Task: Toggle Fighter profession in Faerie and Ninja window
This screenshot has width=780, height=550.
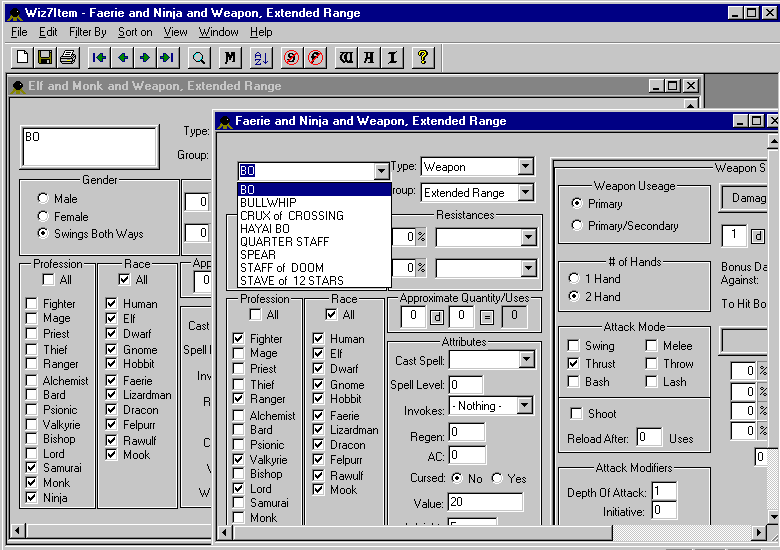Action: click(238, 339)
